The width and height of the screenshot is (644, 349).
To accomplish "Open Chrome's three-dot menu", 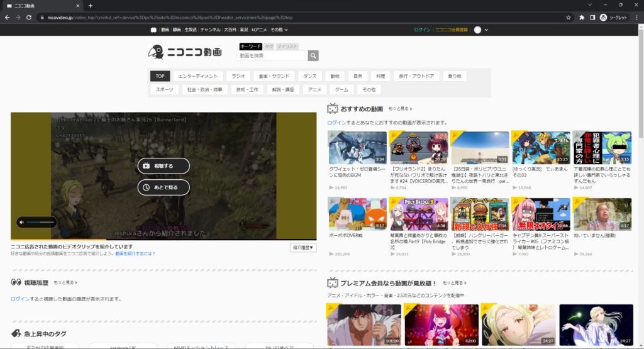I will 637,18.
